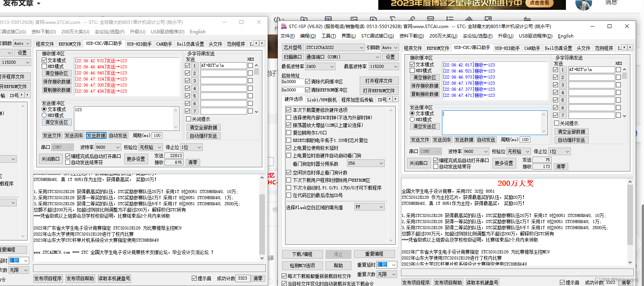Click the left window's main tab strip left-scroll arrow
The image size is (644, 286).
coord(256,43)
